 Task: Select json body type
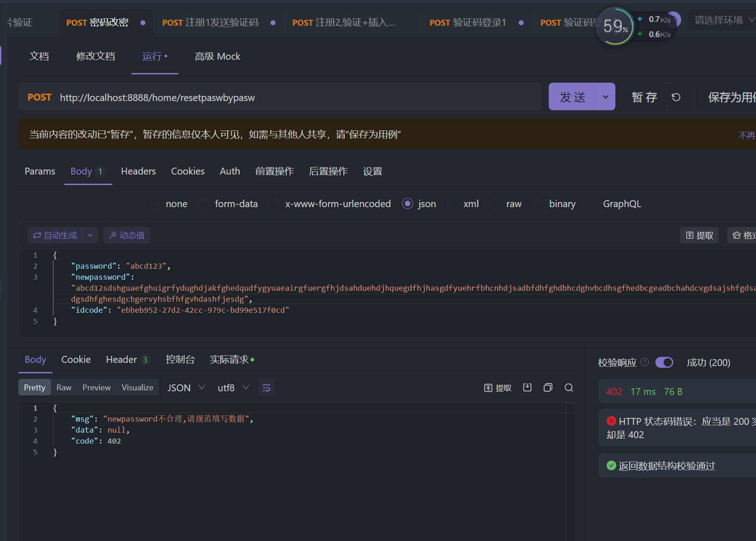(419, 203)
